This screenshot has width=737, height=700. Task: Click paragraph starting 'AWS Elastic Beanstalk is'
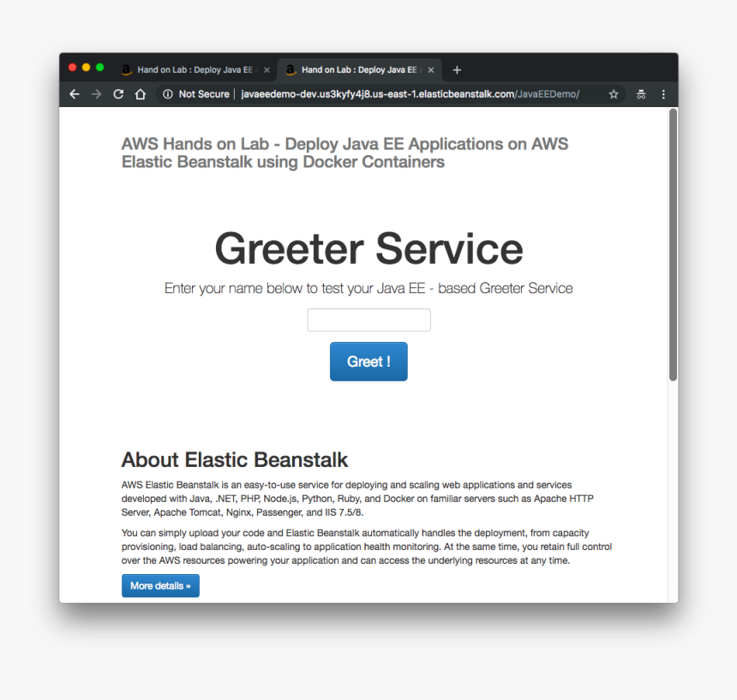(x=357, y=499)
